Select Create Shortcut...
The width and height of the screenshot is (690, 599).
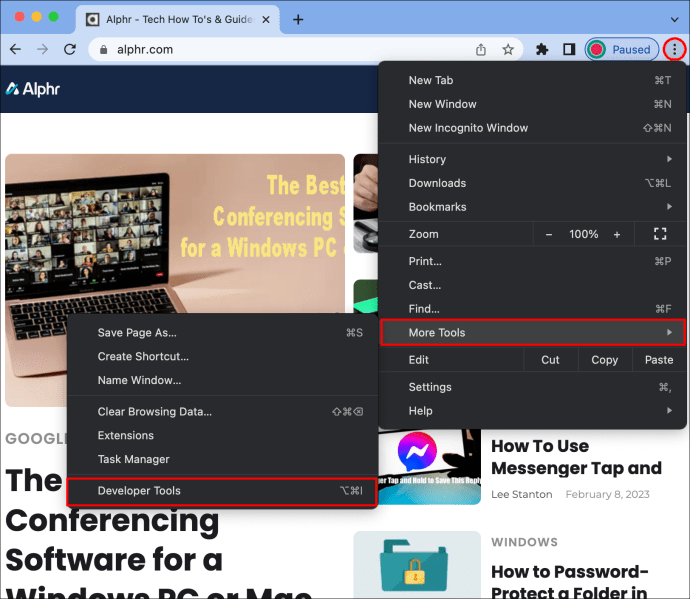tap(222, 356)
